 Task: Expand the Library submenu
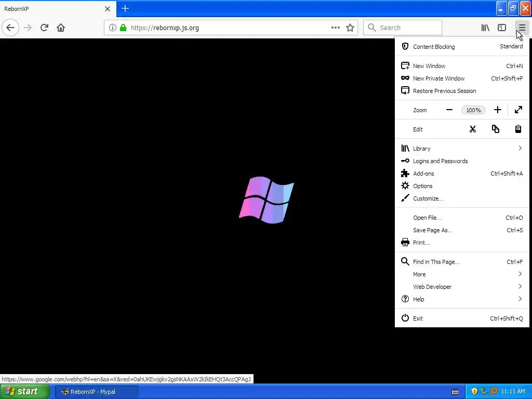point(462,149)
